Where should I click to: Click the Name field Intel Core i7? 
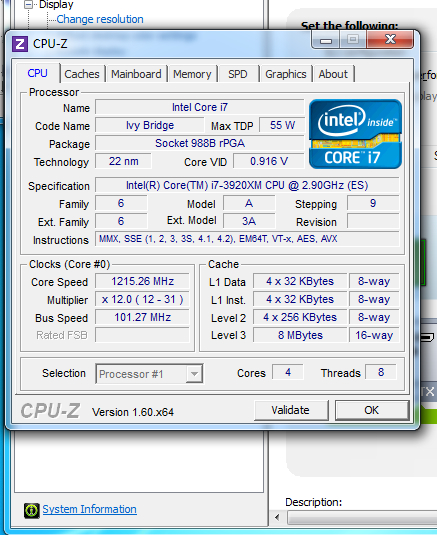(200, 107)
